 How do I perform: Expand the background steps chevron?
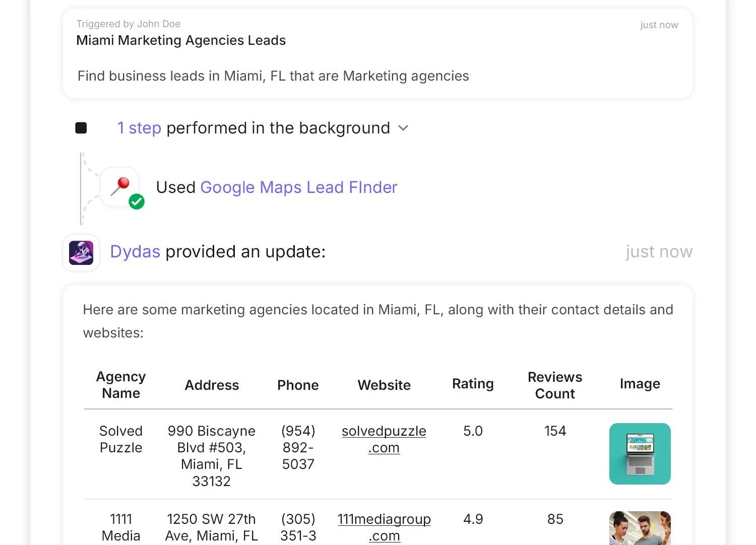point(403,128)
